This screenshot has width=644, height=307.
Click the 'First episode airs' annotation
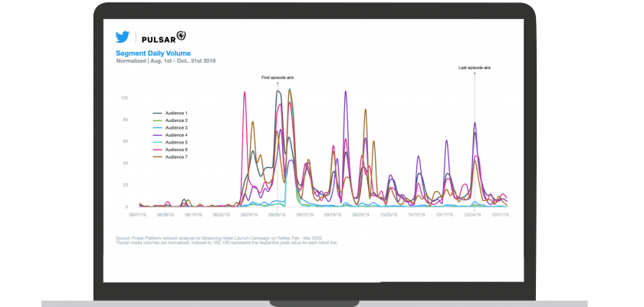pos(278,78)
